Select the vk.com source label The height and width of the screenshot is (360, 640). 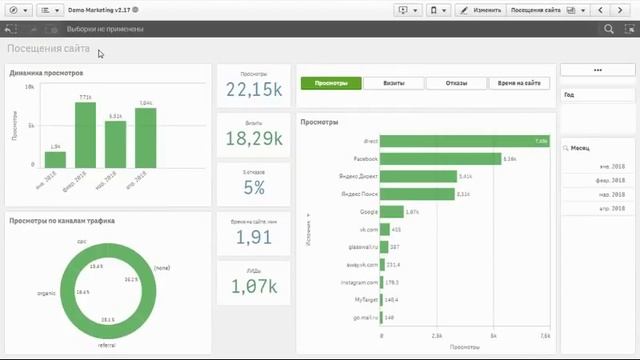(x=369, y=230)
